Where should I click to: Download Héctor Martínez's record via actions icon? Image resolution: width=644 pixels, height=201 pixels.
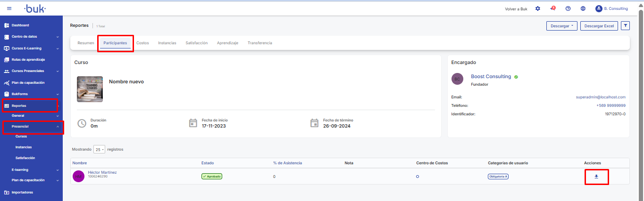click(x=596, y=177)
